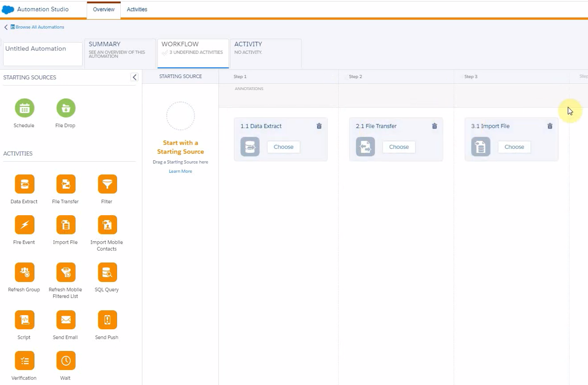588x385 pixels.
Task: Open the Learn More link
Action: point(180,172)
